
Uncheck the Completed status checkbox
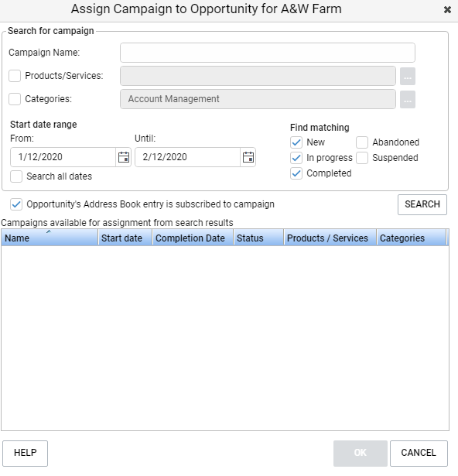(x=296, y=173)
